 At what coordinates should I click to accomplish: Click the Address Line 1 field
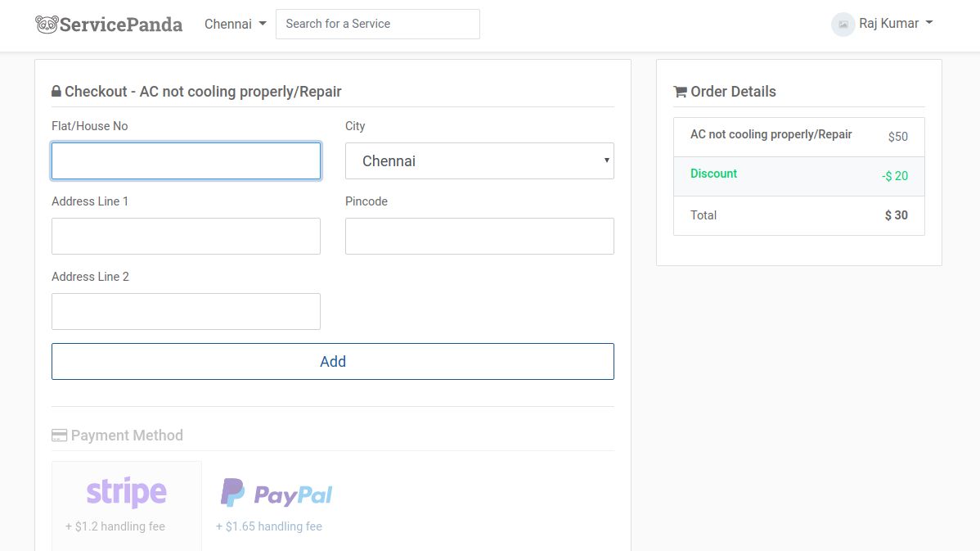[186, 237]
